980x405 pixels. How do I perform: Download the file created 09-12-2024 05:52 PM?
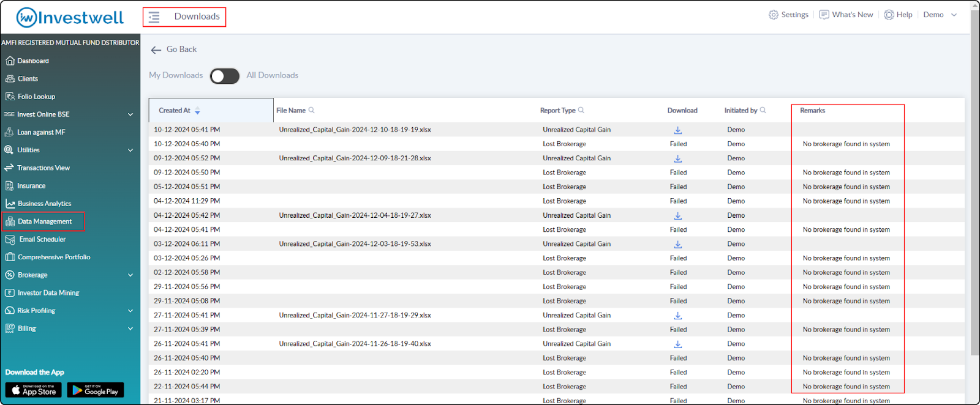[x=678, y=158]
